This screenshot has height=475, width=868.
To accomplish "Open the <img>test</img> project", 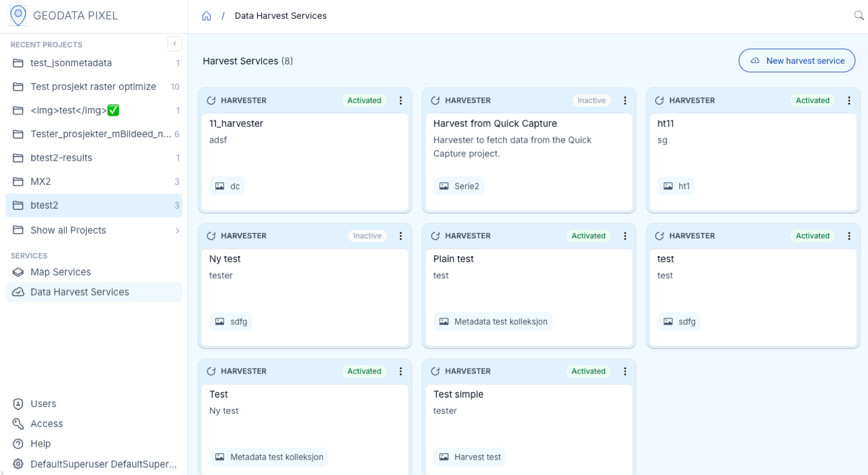I will tap(93, 110).
